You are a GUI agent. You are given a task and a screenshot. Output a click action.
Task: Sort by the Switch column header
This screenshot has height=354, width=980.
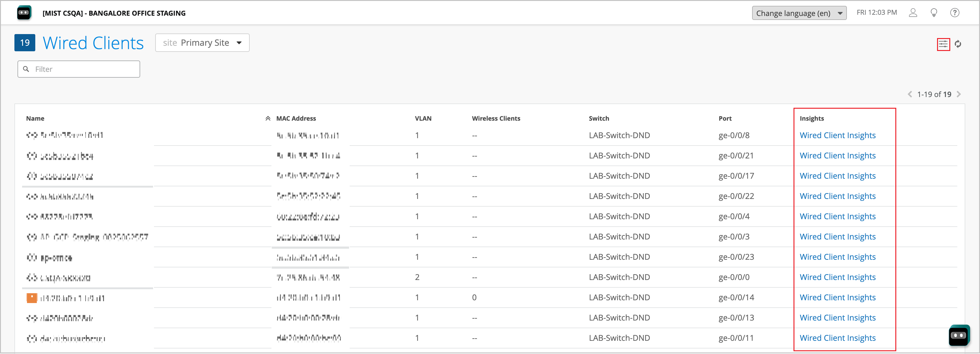point(598,119)
